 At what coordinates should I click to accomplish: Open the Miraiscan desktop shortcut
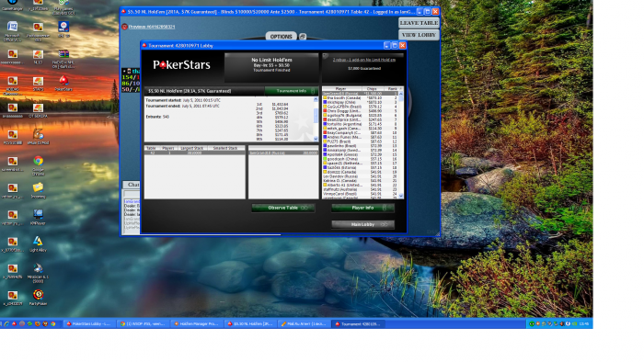(39, 273)
